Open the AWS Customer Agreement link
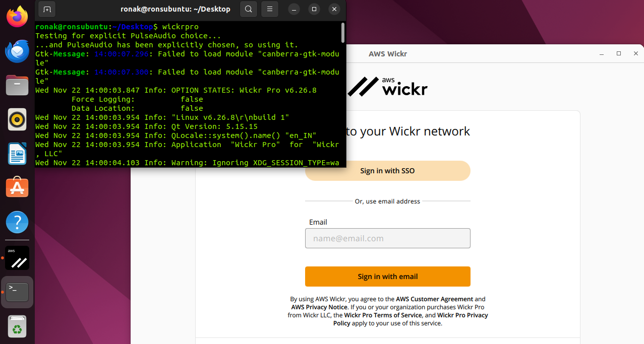This screenshot has height=344, width=644. click(435, 299)
